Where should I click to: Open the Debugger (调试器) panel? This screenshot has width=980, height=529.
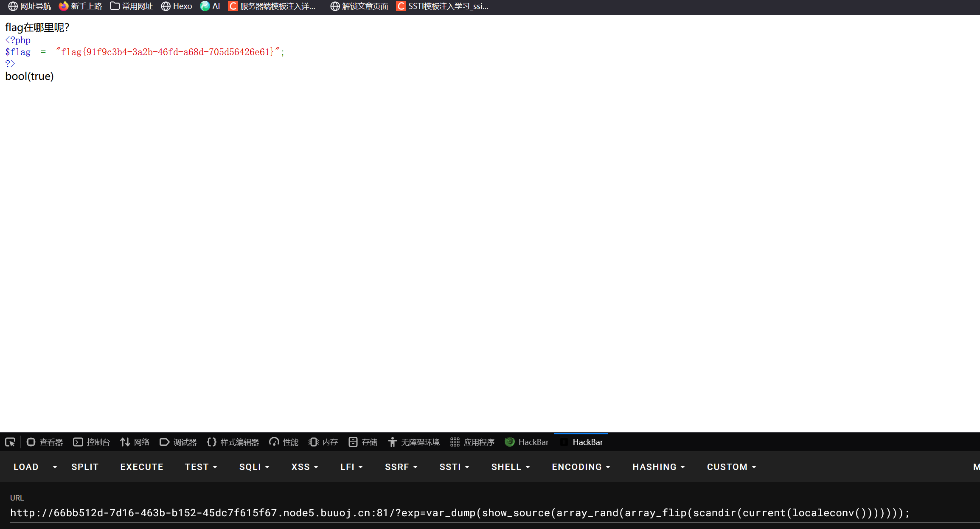coord(178,442)
